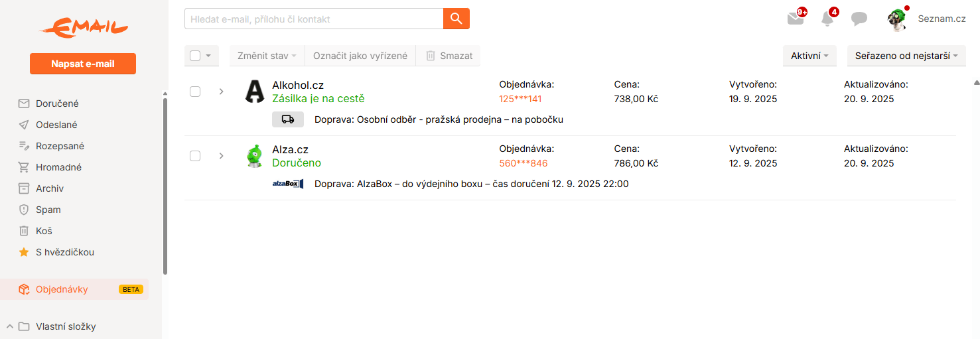Click the user profile avatar
This screenshot has height=339, width=980.
point(897,20)
